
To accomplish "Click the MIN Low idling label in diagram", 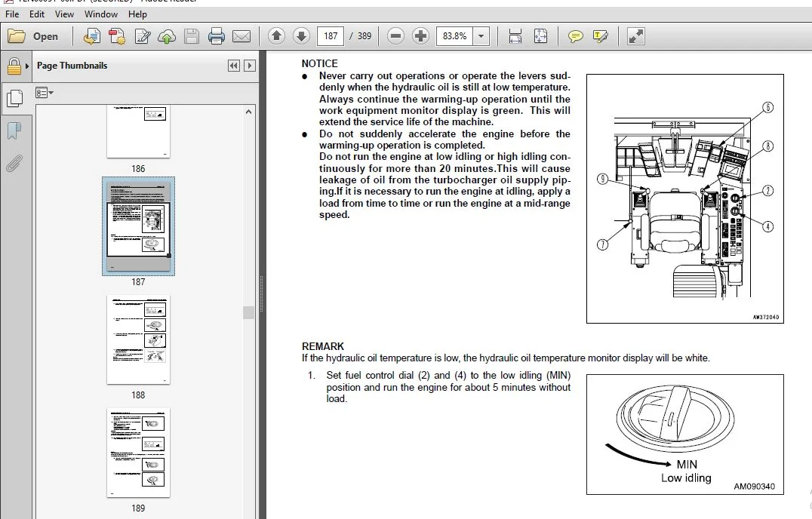I will coord(686,471).
